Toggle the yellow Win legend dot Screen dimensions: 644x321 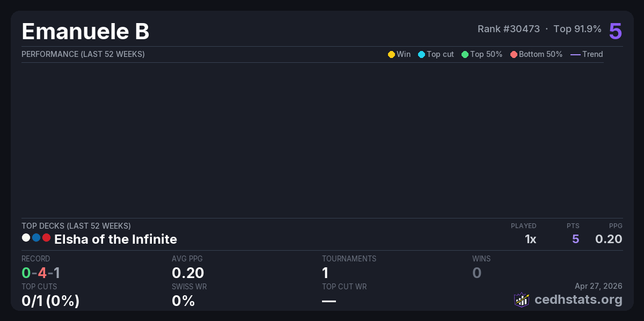[x=391, y=54]
